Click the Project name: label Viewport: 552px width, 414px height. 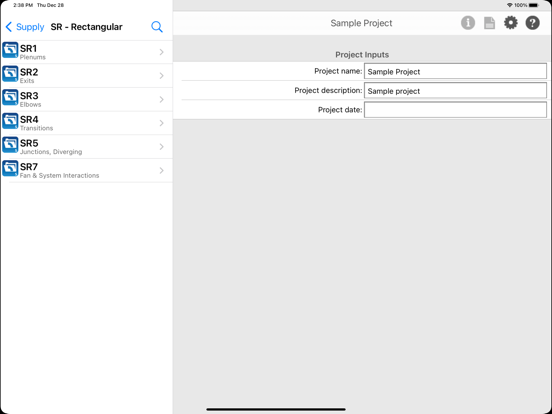[x=338, y=71]
